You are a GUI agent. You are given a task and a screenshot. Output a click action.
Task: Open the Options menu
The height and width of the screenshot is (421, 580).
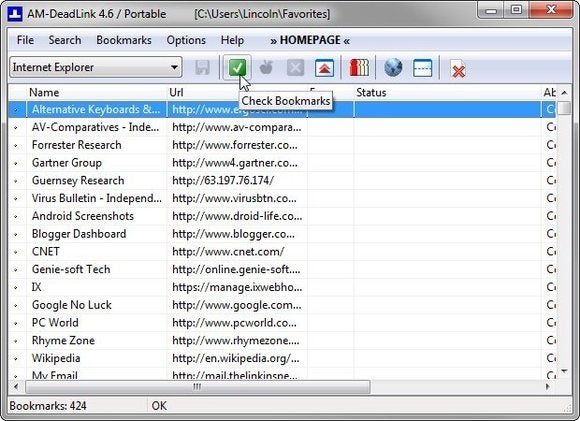(186, 40)
